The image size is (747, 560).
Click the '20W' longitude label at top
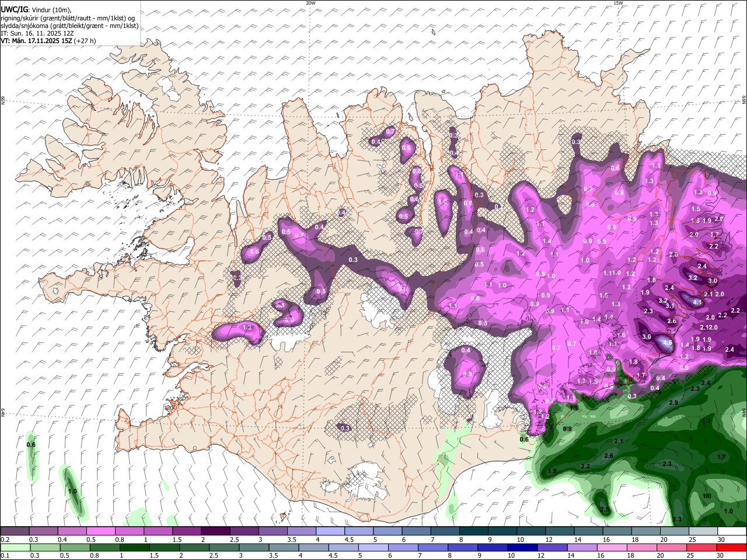tap(310, 3)
